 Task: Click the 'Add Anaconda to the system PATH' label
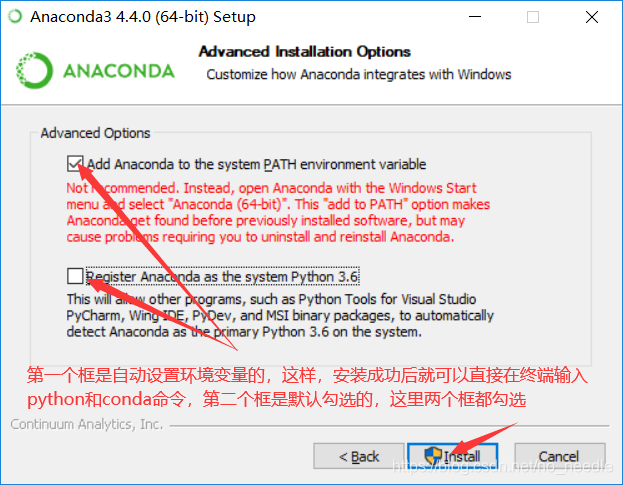coord(257,164)
